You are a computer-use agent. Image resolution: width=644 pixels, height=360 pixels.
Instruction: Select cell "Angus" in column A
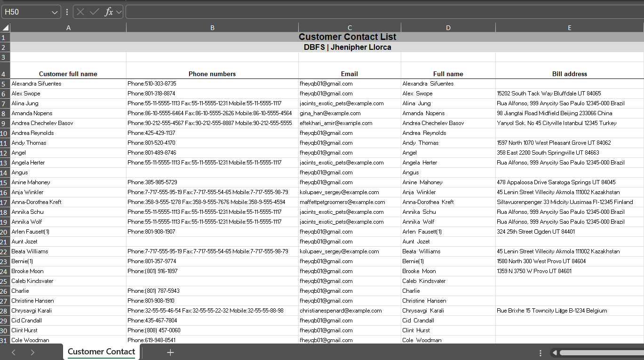click(x=68, y=172)
